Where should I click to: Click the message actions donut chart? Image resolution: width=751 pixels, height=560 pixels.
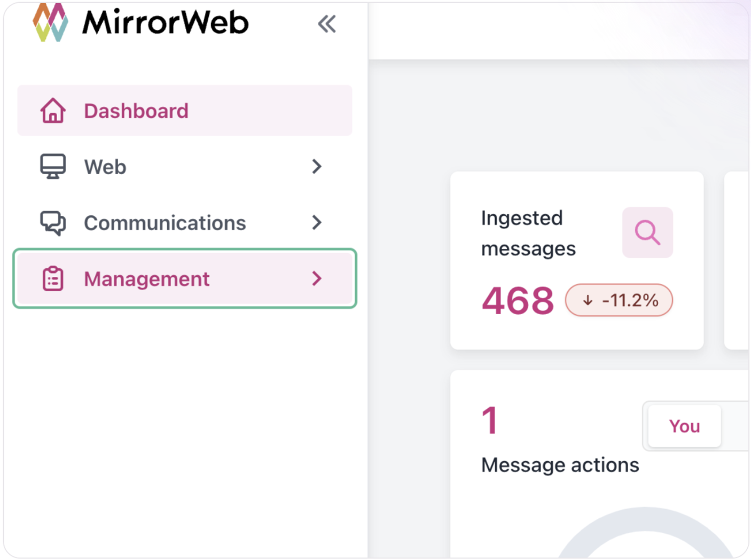(x=645, y=532)
